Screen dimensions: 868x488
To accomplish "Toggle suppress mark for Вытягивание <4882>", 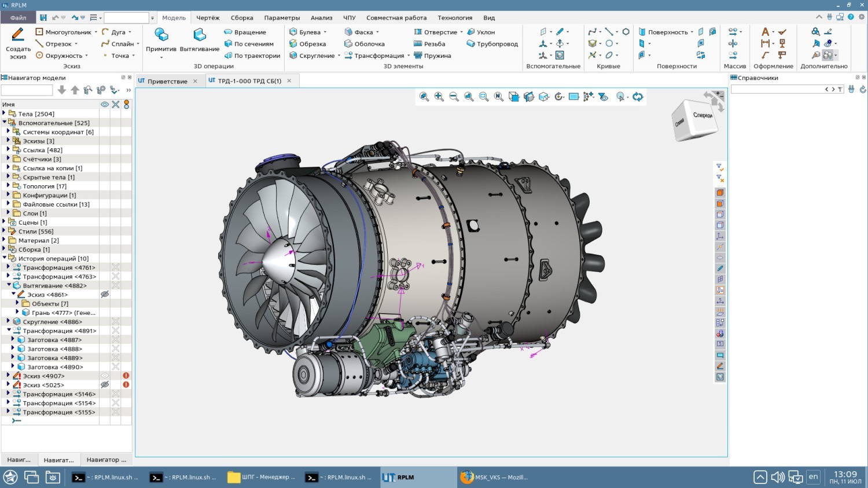I will (x=116, y=285).
